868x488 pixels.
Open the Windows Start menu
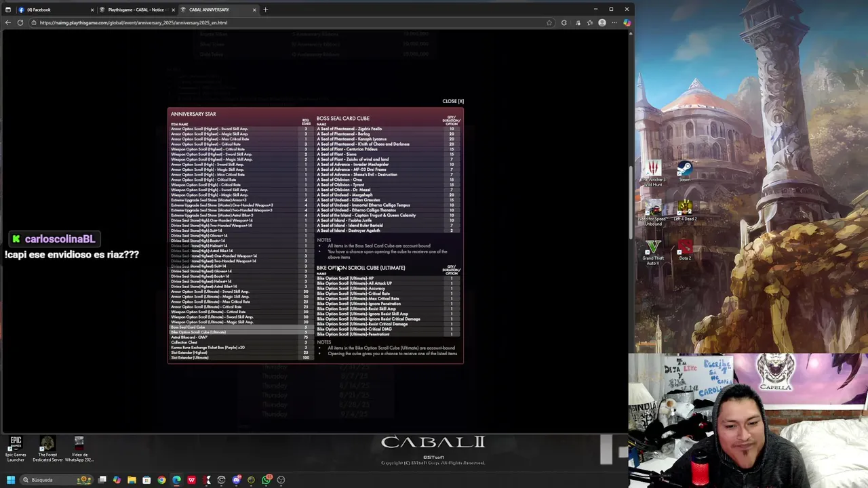click(x=10, y=480)
